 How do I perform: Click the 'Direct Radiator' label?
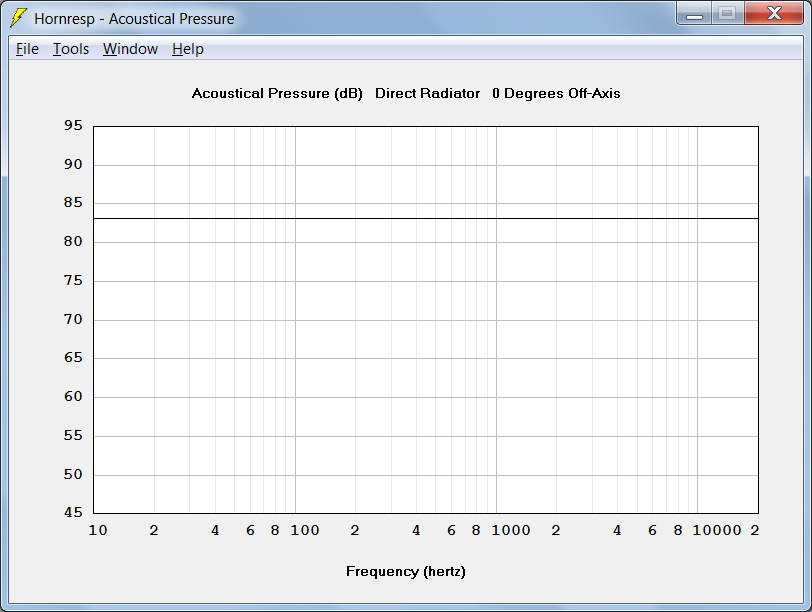pyautogui.click(x=427, y=93)
